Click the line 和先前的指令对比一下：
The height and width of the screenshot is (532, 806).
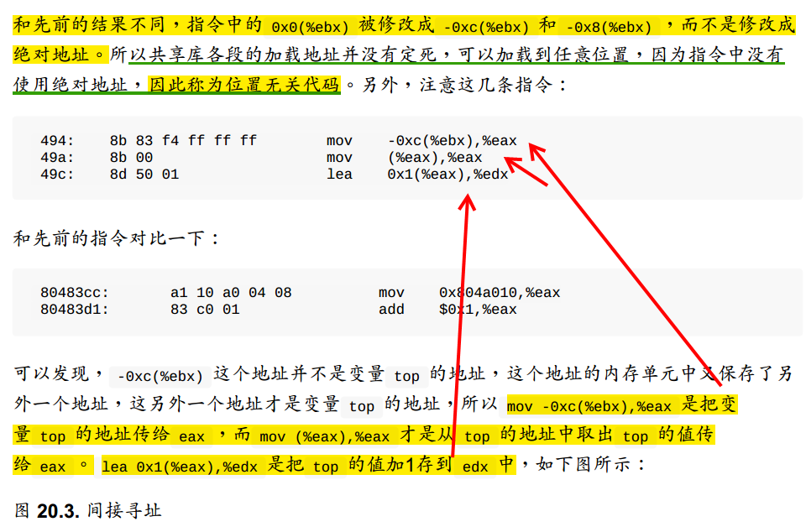tap(116, 238)
